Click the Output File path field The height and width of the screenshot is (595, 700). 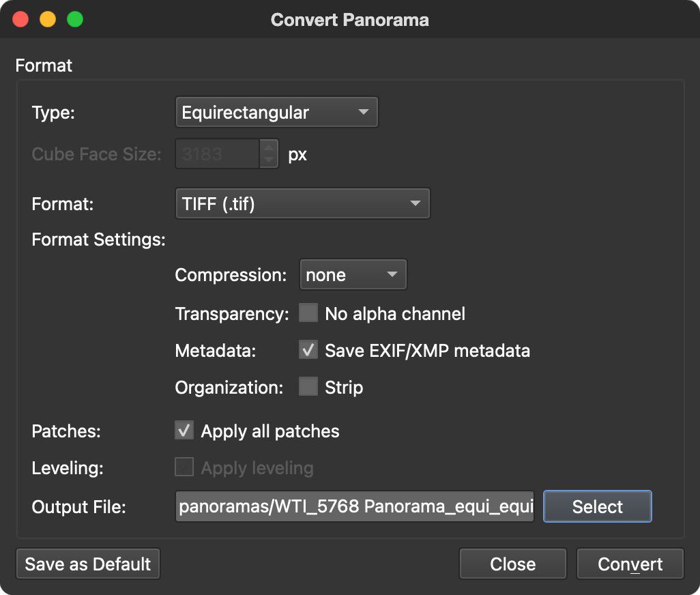click(355, 506)
